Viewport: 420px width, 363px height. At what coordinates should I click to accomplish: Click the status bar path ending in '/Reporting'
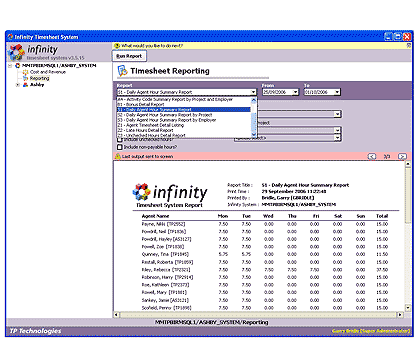[x=211, y=322]
